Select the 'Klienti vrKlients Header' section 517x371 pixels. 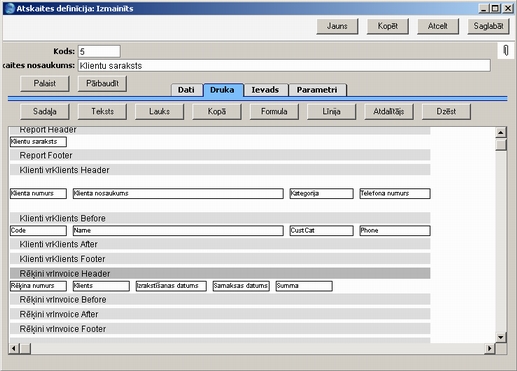[x=220, y=170]
